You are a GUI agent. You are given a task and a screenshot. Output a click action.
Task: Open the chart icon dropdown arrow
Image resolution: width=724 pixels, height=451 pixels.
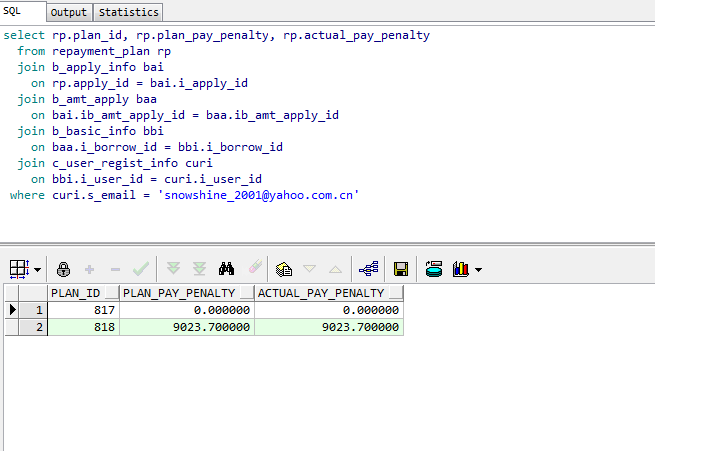478,270
